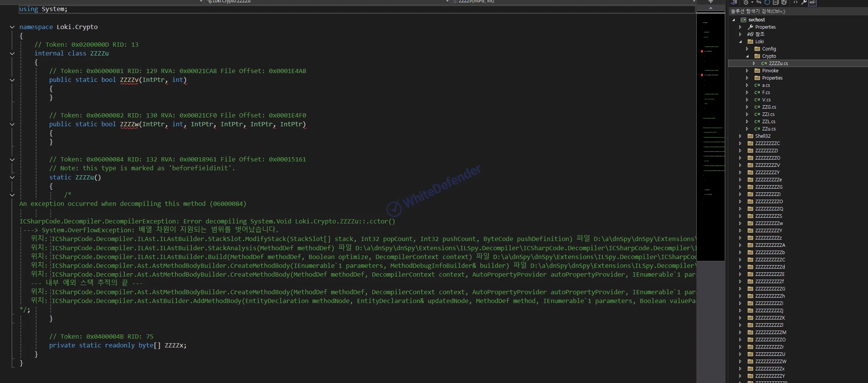Collapse the internal class ZZZZu outline
This screenshot has width=868, height=383.
pos(12,54)
